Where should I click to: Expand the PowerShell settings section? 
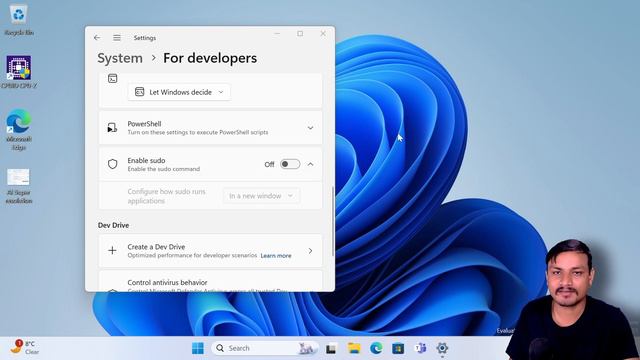click(x=310, y=128)
